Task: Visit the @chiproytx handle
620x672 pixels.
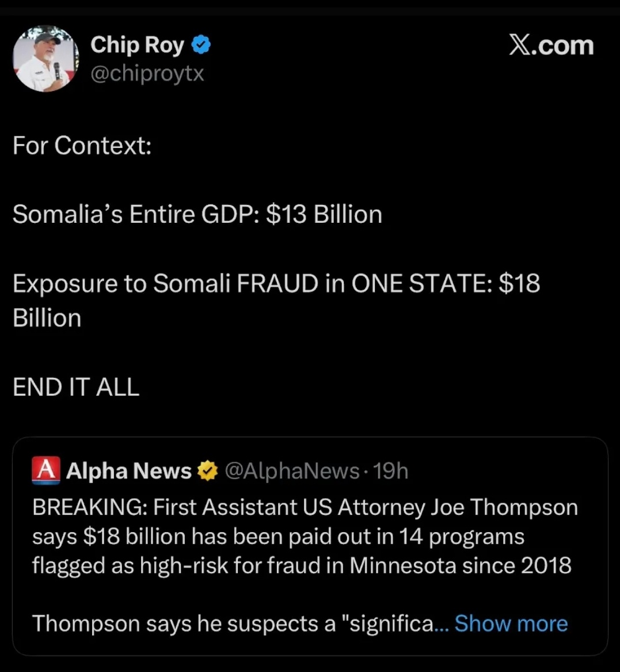Action: point(147,74)
